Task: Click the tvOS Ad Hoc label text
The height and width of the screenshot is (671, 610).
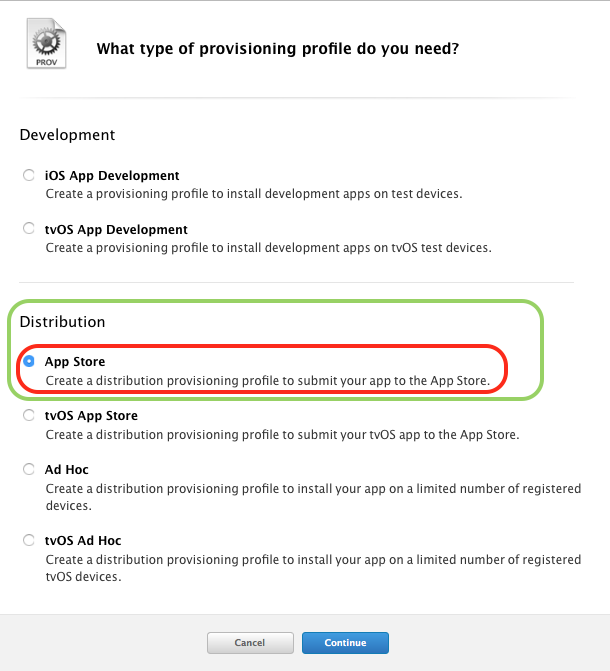Action: tap(83, 540)
